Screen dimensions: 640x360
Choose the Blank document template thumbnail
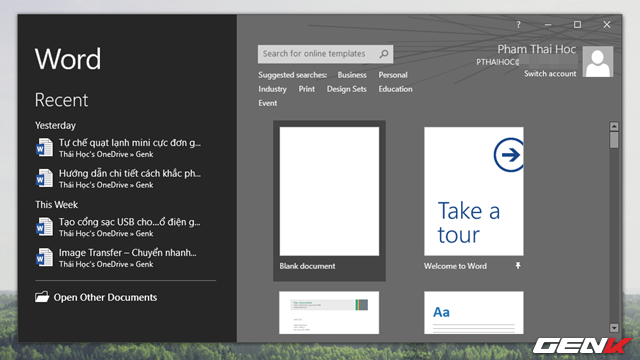[329, 191]
